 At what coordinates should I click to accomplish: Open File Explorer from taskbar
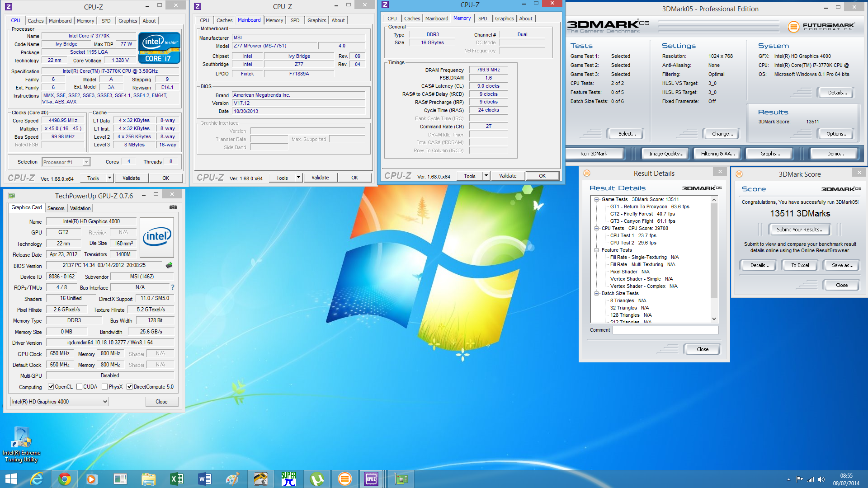148,479
